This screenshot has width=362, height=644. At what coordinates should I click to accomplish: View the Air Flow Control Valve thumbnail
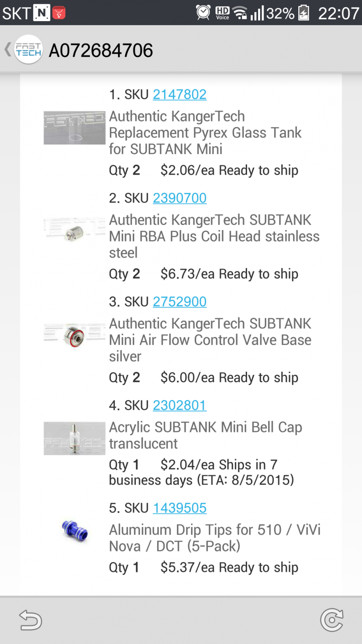(74, 336)
